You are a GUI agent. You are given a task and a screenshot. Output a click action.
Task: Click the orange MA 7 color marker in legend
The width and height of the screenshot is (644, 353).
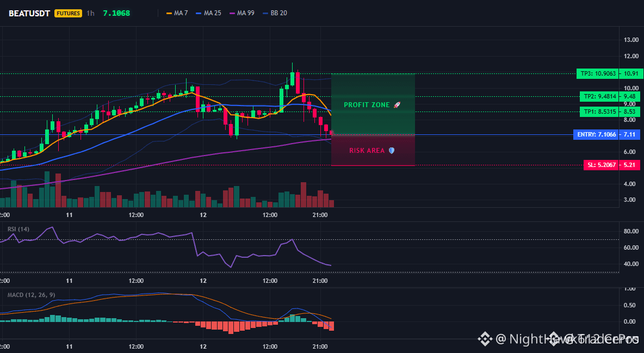click(x=169, y=13)
